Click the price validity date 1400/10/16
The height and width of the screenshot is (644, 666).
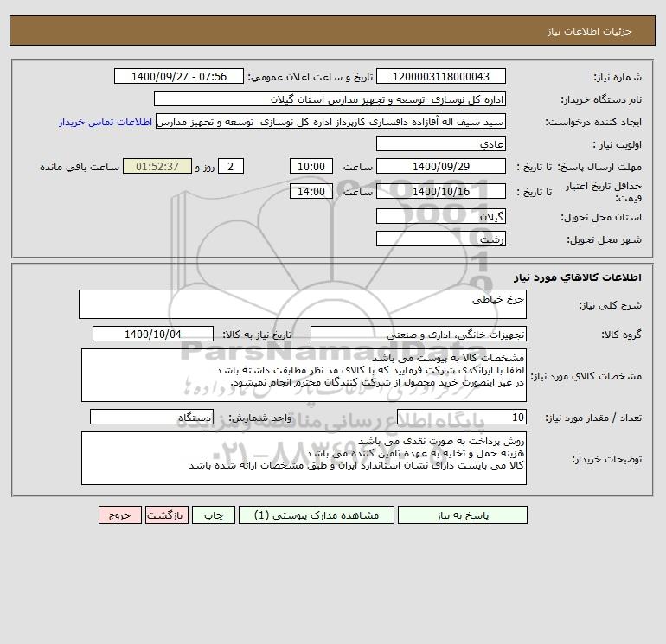[x=441, y=191]
